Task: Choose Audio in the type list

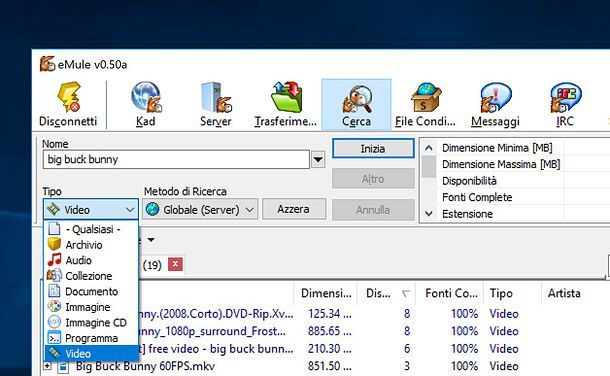Action: tap(91, 260)
